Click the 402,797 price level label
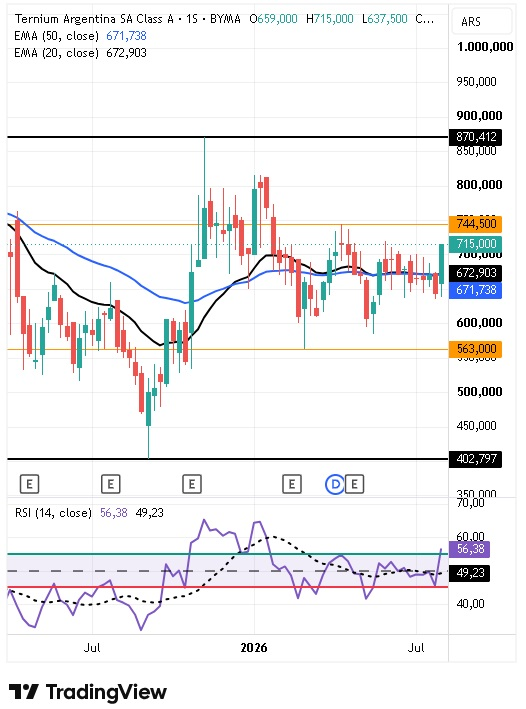Screen dimensions: 526x709 coord(475,458)
